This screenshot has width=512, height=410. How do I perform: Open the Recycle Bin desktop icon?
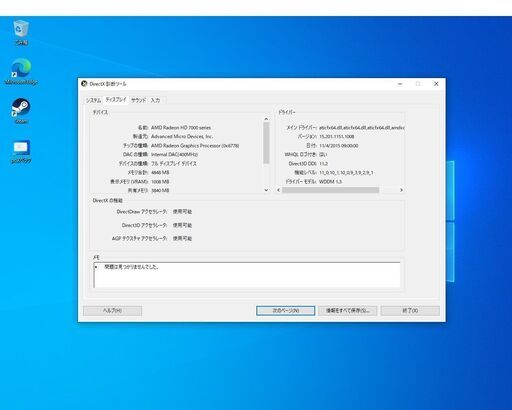pos(21,32)
